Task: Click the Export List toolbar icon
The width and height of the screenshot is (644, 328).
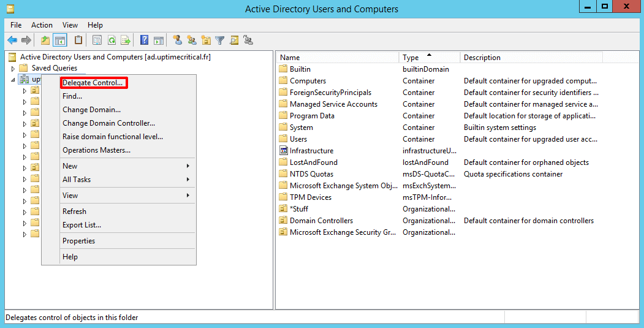Action: click(126, 40)
